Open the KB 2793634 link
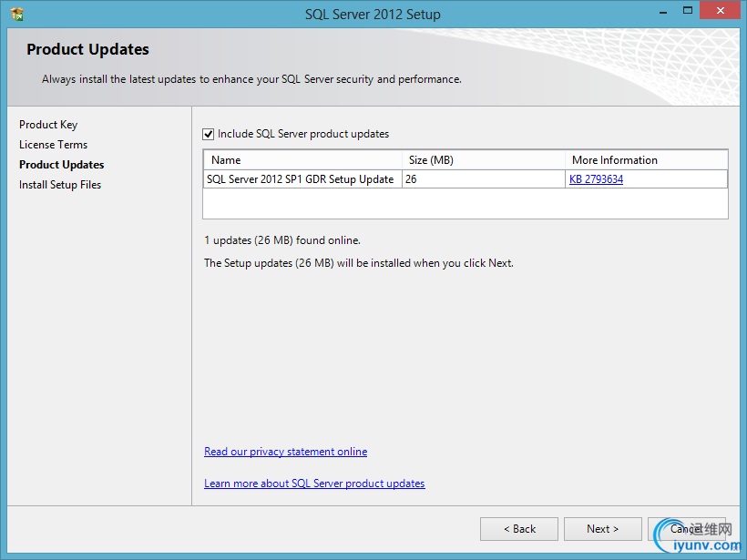The height and width of the screenshot is (560, 747). click(x=596, y=179)
